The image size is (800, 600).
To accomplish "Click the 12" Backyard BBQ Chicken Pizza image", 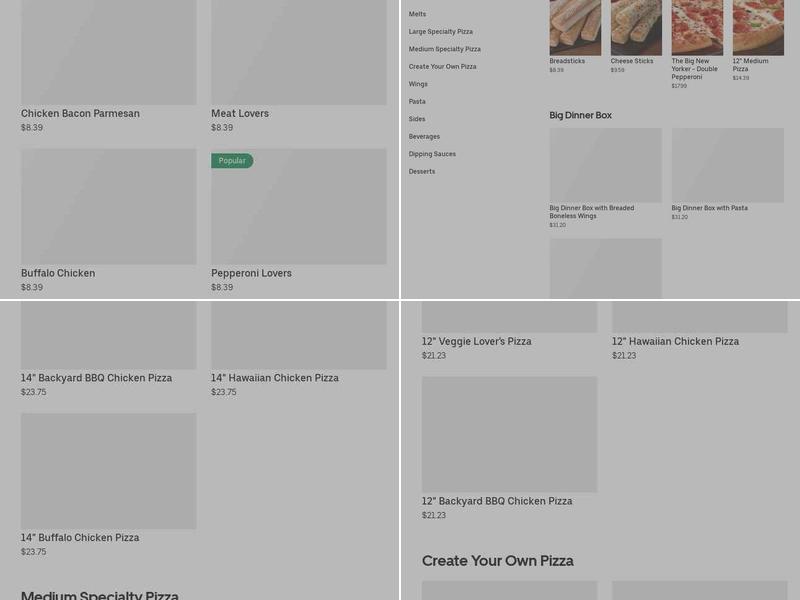I will pyautogui.click(x=509, y=434).
